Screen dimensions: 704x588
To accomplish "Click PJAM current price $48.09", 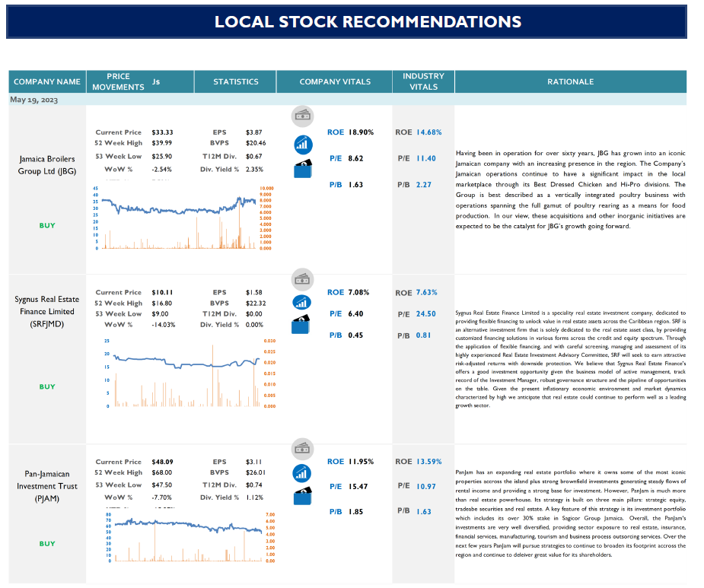I will 162,462.
